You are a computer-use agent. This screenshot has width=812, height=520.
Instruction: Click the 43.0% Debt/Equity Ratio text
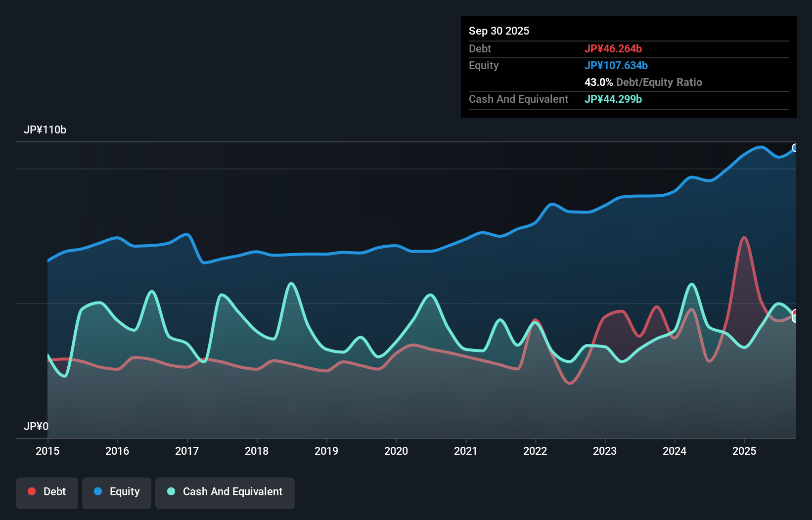(x=643, y=82)
